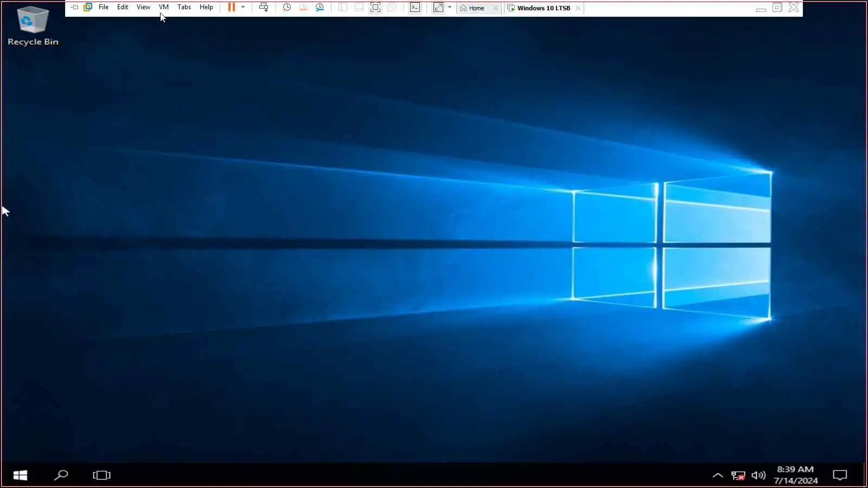Expand the power options dropdown arrow

(x=243, y=7)
